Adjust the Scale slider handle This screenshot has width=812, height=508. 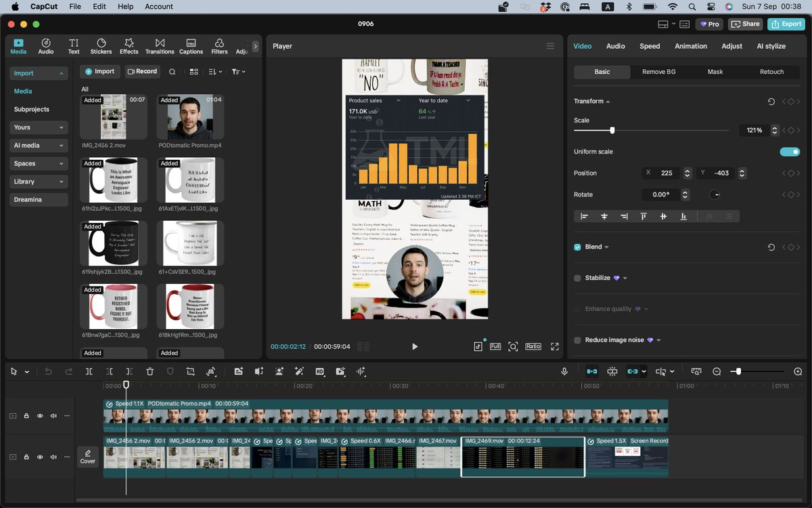click(612, 130)
